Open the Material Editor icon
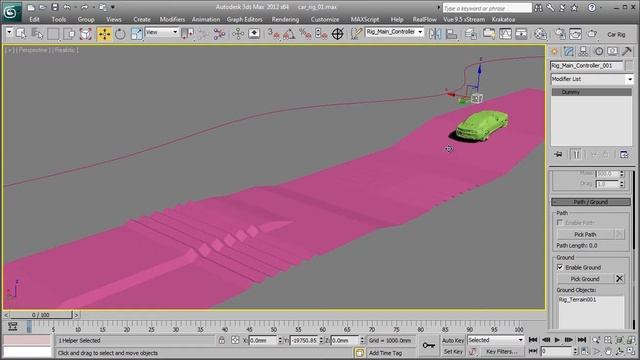Screen dimensions: 640x360 pos(540,34)
